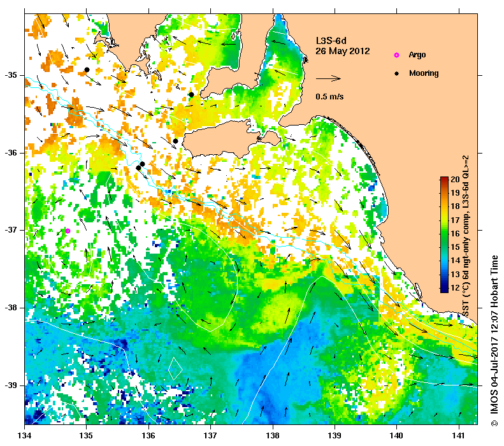
Task: Click the '134' longitude axis label
Action: coord(25,436)
